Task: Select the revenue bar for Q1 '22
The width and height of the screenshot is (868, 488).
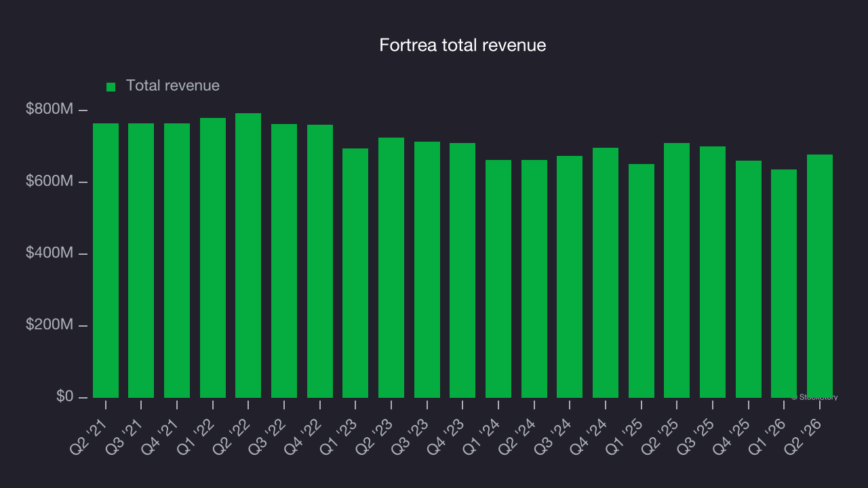Action: (213, 258)
